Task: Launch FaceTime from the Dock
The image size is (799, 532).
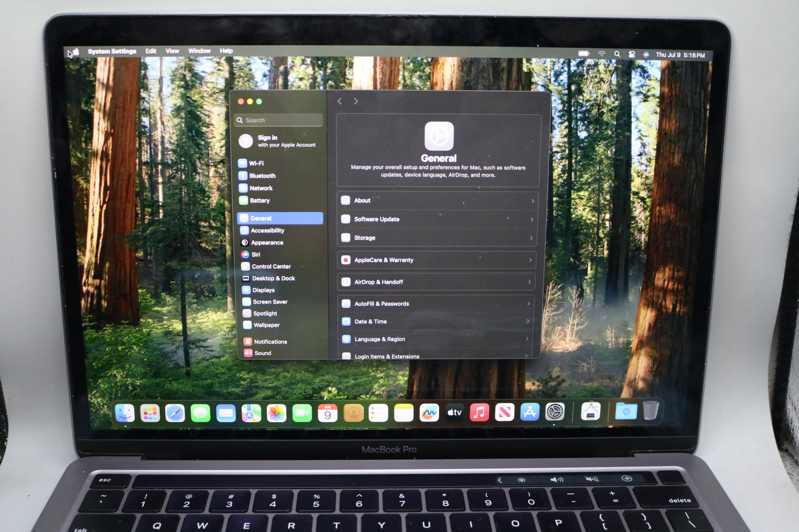Action: (302, 413)
